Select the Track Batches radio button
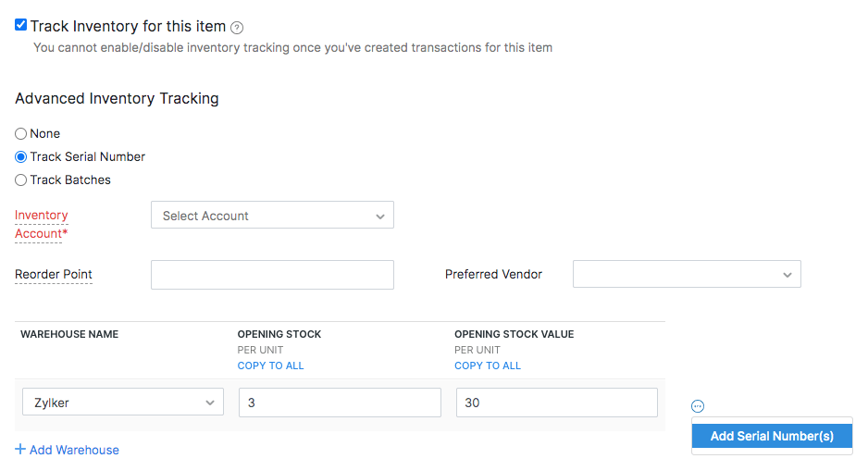 21,180
